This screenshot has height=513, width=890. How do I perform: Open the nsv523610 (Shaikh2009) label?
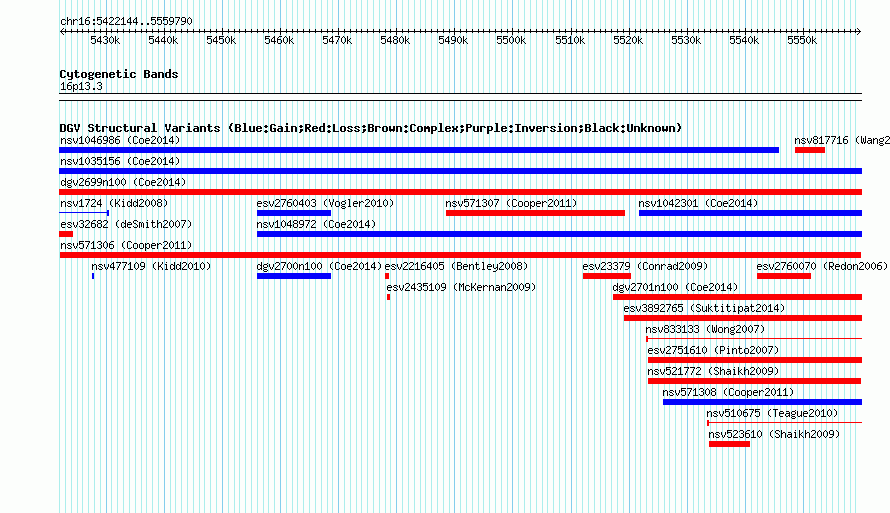pyautogui.click(x=774, y=434)
